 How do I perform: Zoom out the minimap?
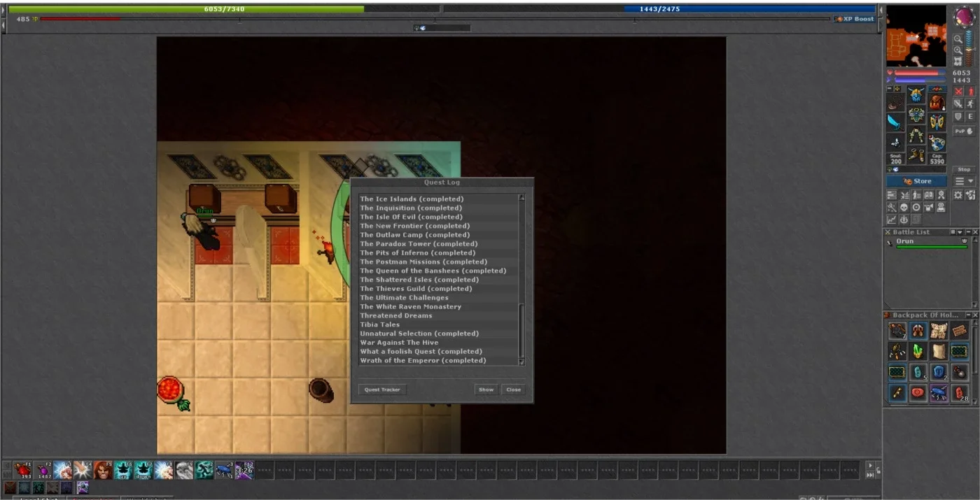pyautogui.click(x=958, y=39)
